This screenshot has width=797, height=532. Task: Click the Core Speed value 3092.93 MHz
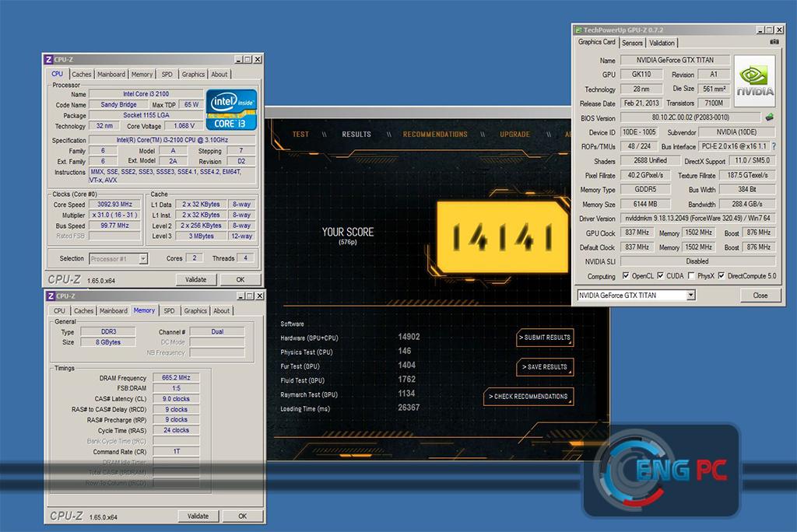click(x=115, y=205)
